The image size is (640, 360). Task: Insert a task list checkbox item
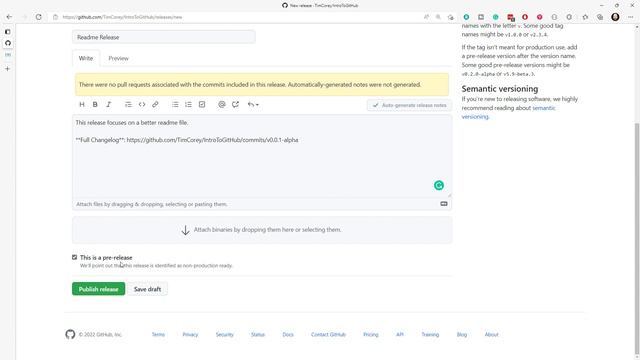point(202,104)
